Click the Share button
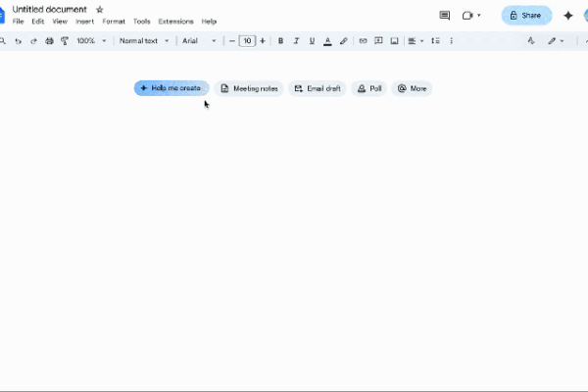This screenshot has width=588, height=392. 526,16
